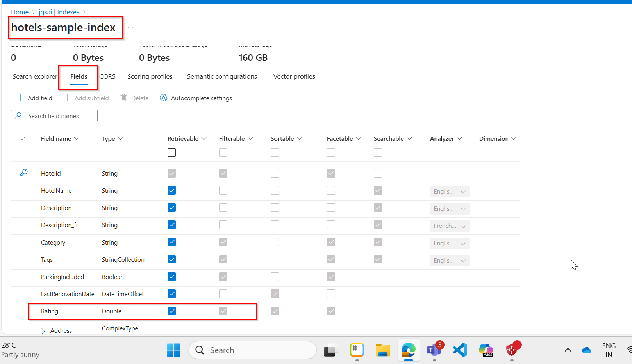This screenshot has width=632, height=364.
Task: Uncheck Retrievable for Category
Action: pyautogui.click(x=171, y=242)
